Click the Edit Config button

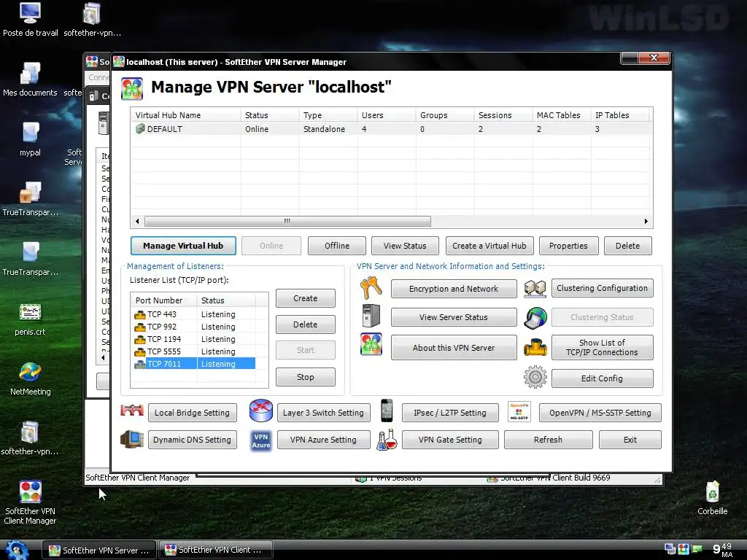point(602,378)
